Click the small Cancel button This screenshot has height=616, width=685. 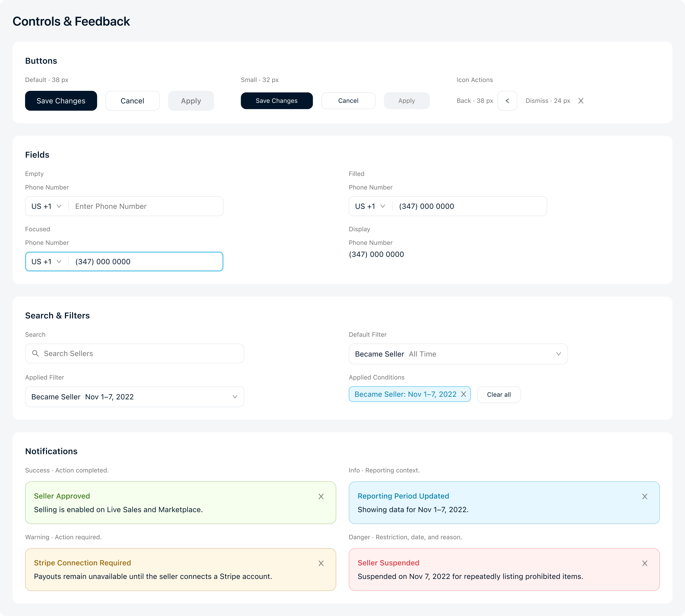coord(348,100)
